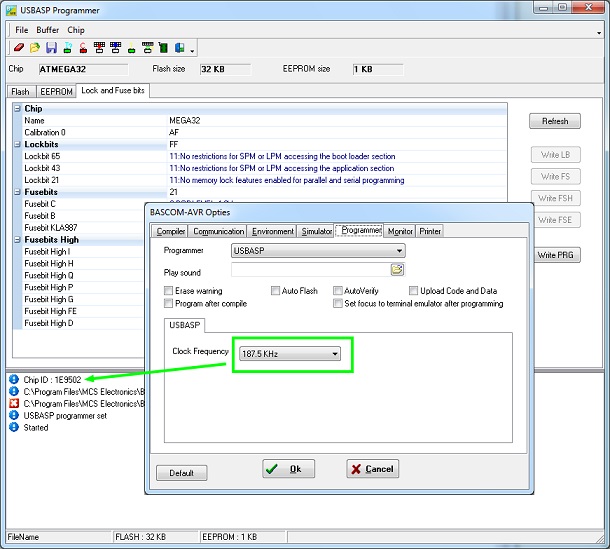The image size is (610, 549).
Task: Browse for sound file with folder icon
Action: (x=397, y=269)
